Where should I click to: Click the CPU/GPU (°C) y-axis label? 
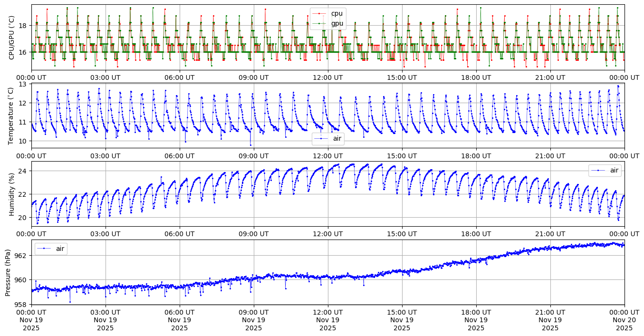point(12,38)
